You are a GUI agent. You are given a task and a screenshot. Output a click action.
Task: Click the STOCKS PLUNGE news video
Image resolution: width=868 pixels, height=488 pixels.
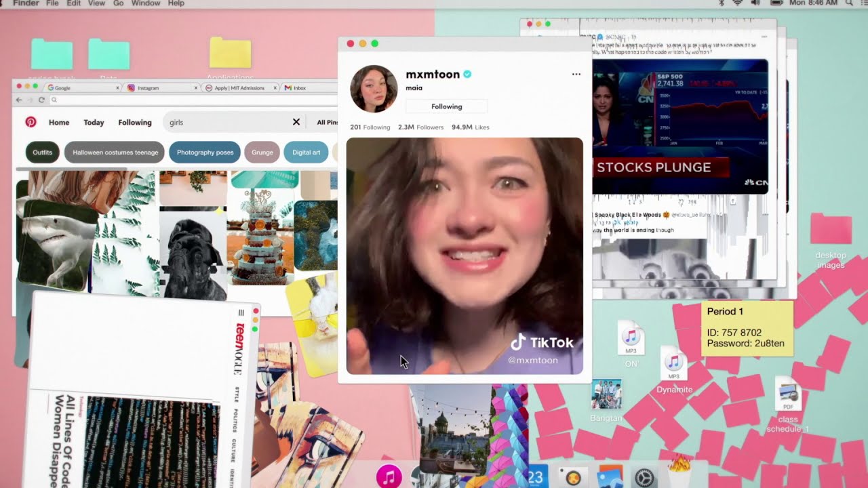coord(680,127)
